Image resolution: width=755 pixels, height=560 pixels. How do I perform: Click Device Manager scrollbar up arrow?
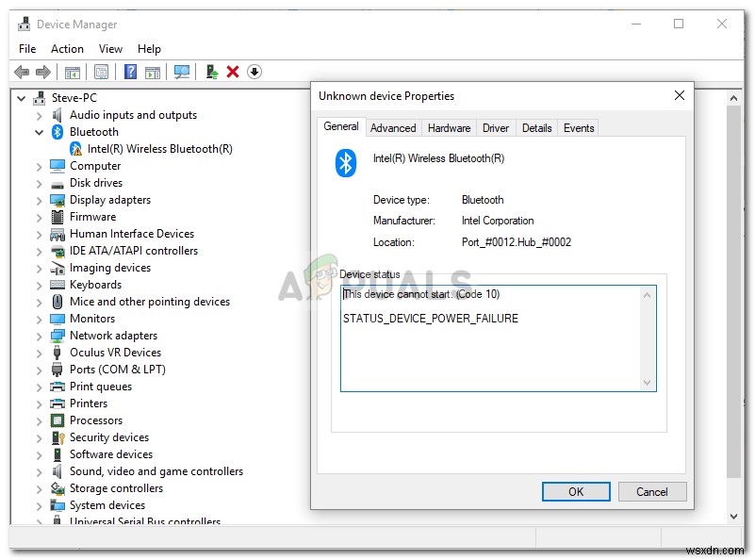click(733, 98)
